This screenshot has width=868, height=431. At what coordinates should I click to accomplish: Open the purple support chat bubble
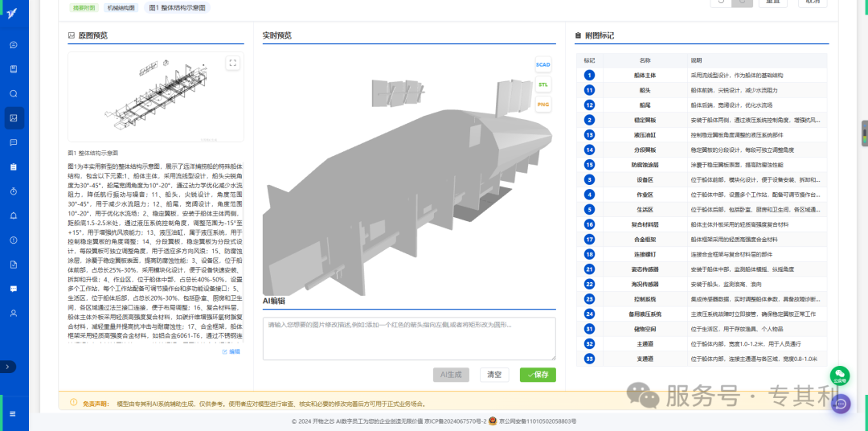840,404
